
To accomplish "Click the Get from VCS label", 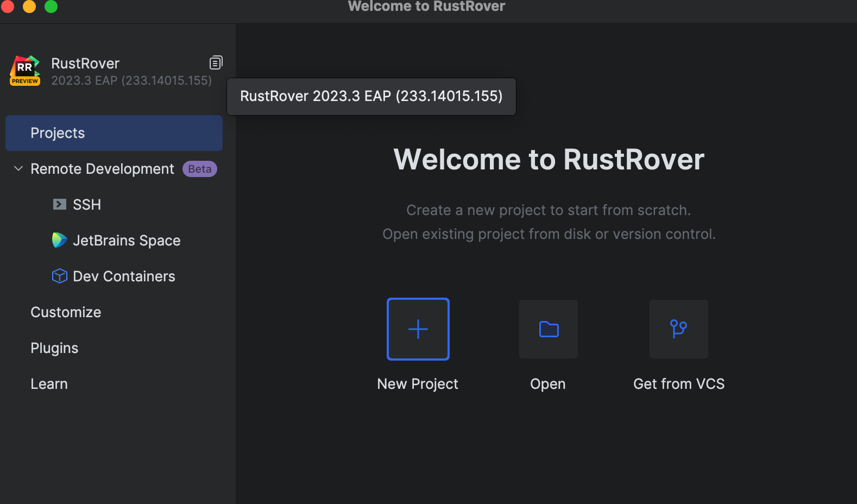I will tap(679, 384).
